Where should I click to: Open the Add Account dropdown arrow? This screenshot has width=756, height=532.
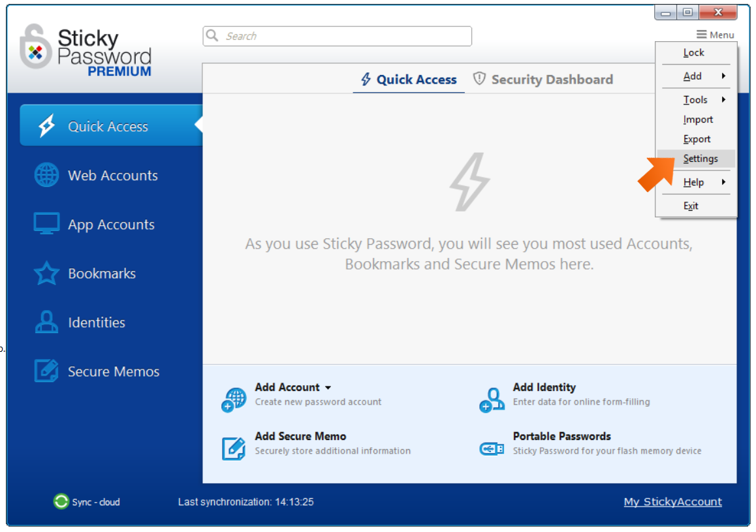328,388
